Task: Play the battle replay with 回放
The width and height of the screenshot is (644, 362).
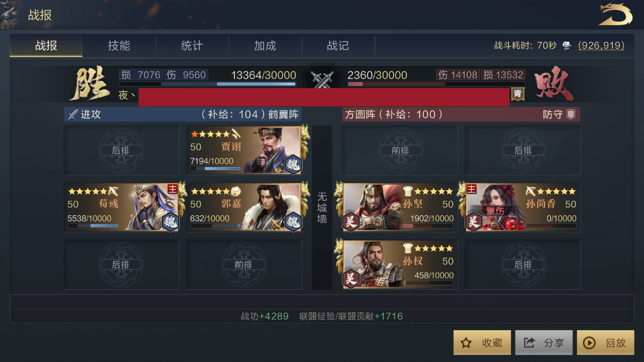Action: tap(605, 343)
